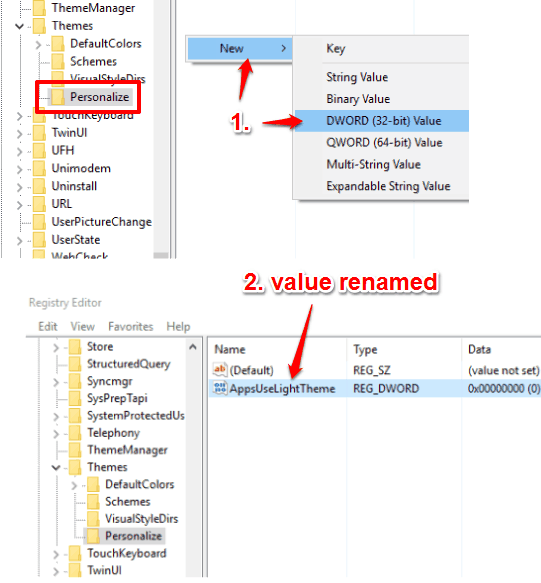Click the AppsUseLightTheme DWORD value icon

click(220, 388)
